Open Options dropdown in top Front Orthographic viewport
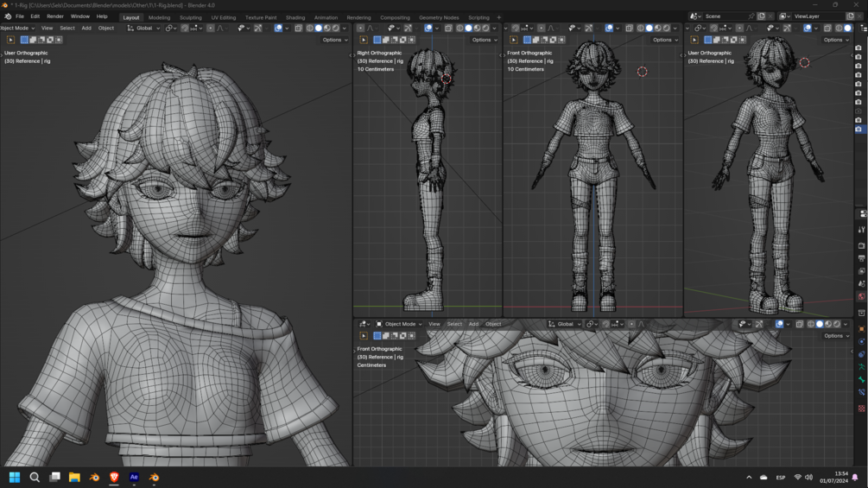The width and height of the screenshot is (868, 488). point(665,40)
